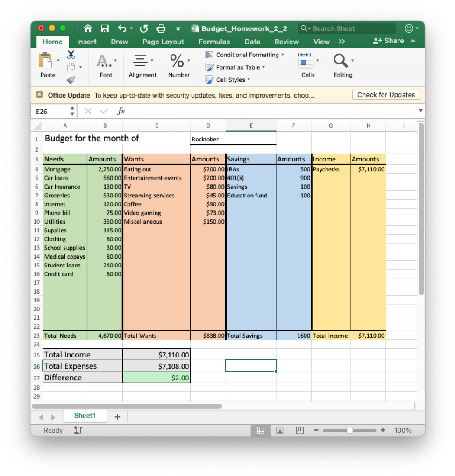Click the Check for Updates button
The width and height of the screenshot is (455, 476).
[386, 95]
